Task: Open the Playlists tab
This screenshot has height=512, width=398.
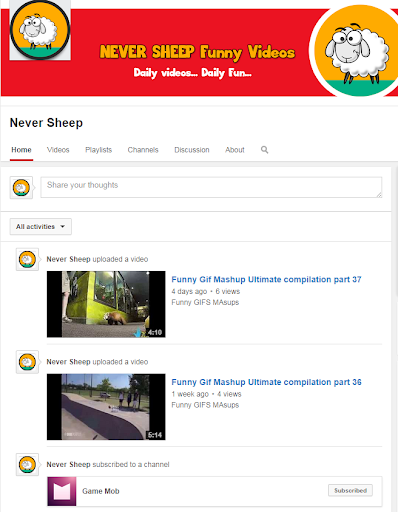Action: click(x=99, y=150)
